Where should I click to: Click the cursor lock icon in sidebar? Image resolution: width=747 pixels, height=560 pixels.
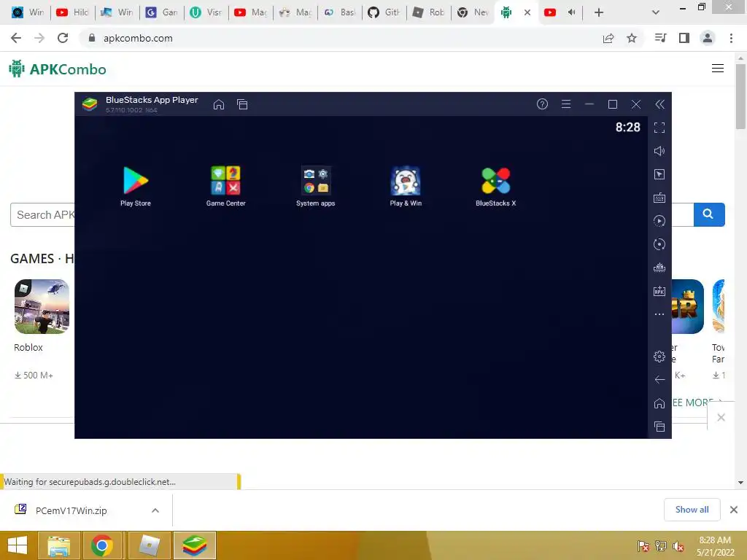tap(659, 174)
